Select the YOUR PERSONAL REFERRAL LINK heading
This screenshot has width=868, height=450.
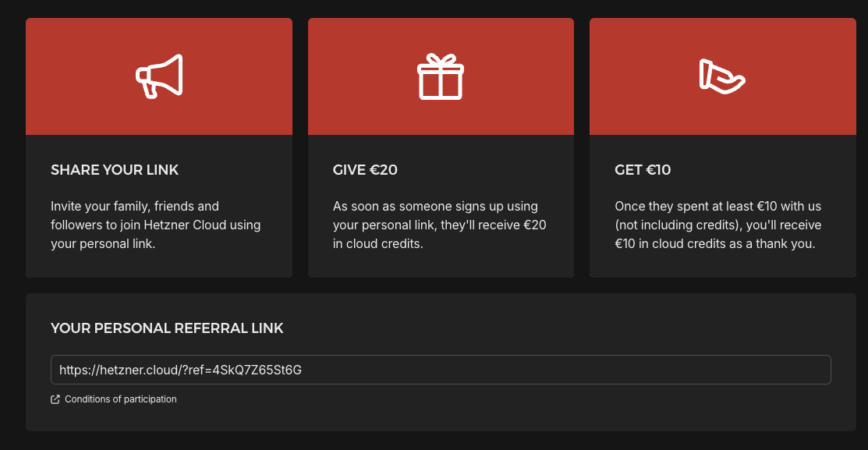coord(167,328)
